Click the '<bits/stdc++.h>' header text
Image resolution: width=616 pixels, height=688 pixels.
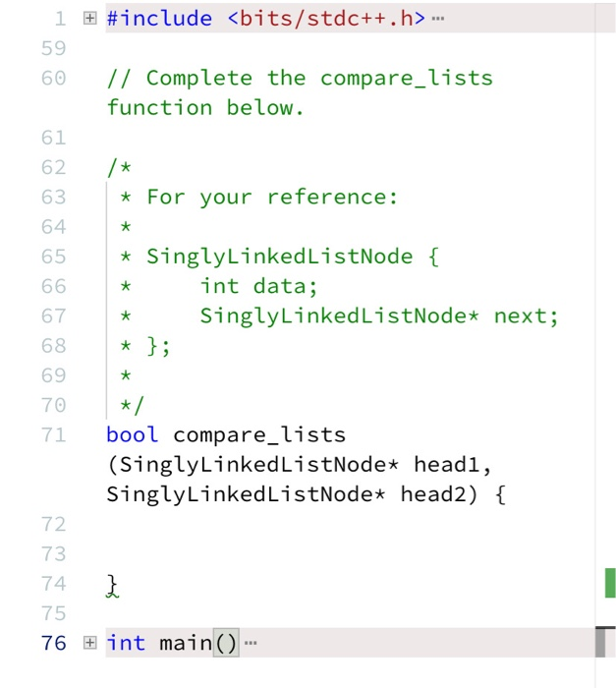326,19
